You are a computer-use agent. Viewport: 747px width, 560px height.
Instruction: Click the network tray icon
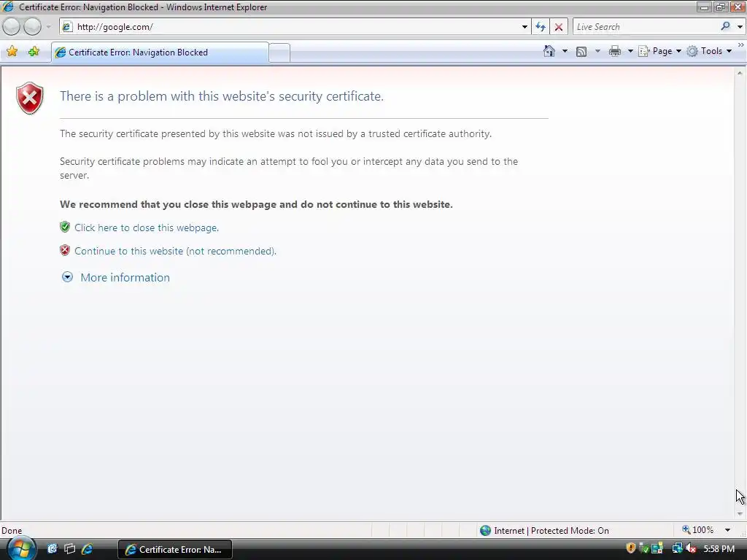click(677, 548)
